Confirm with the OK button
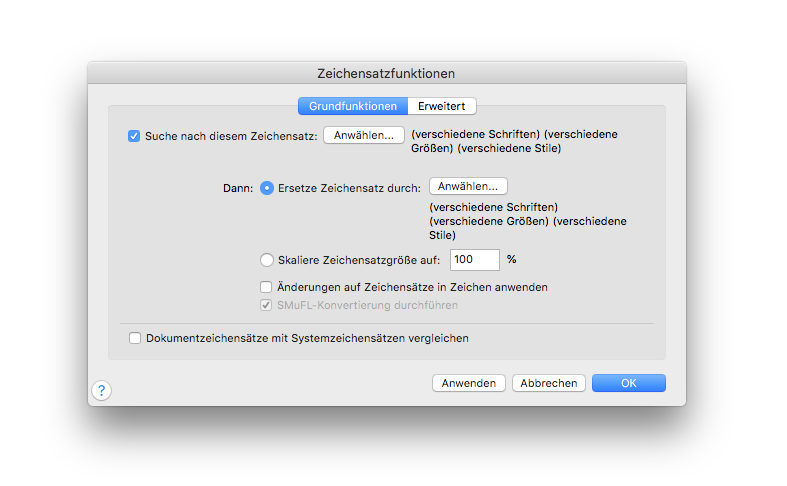Viewport: 787px width, 486px height. 629,383
